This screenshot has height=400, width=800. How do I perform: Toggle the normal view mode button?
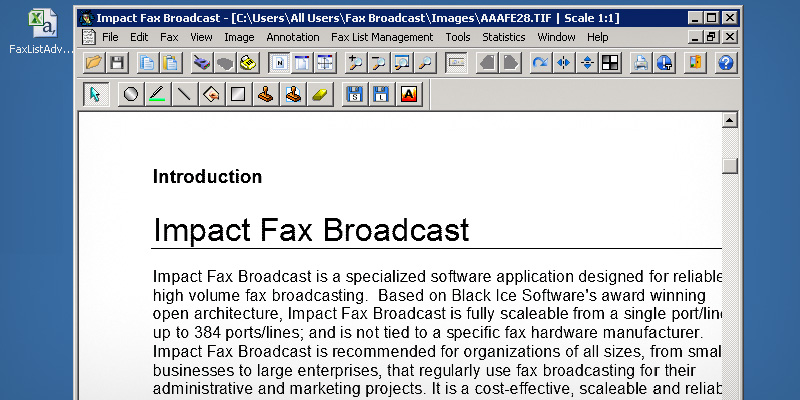coord(279,62)
